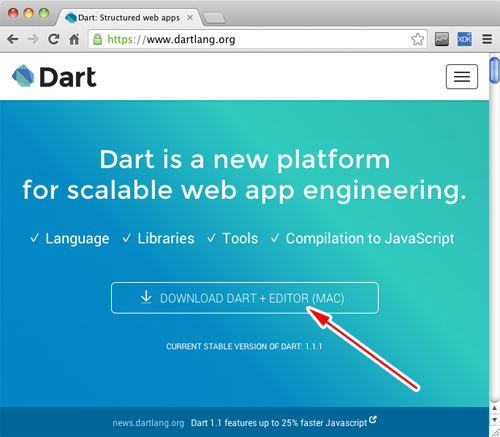
Task: Click the Compilation to JavaScript text
Action: pos(370,239)
